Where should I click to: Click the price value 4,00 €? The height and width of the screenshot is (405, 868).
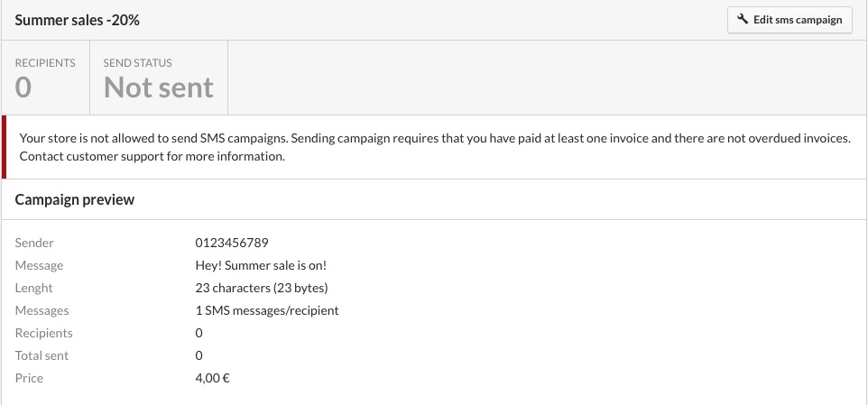tap(213, 379)
